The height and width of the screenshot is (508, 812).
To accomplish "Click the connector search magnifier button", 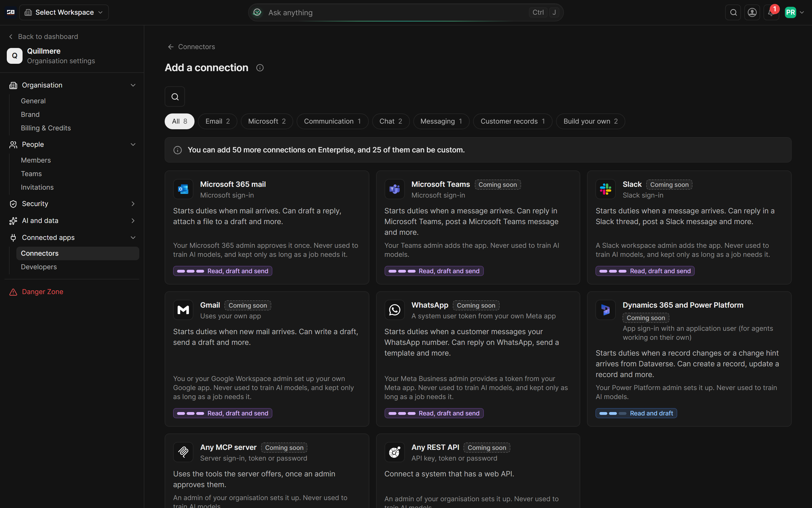I will coord(175,97).
